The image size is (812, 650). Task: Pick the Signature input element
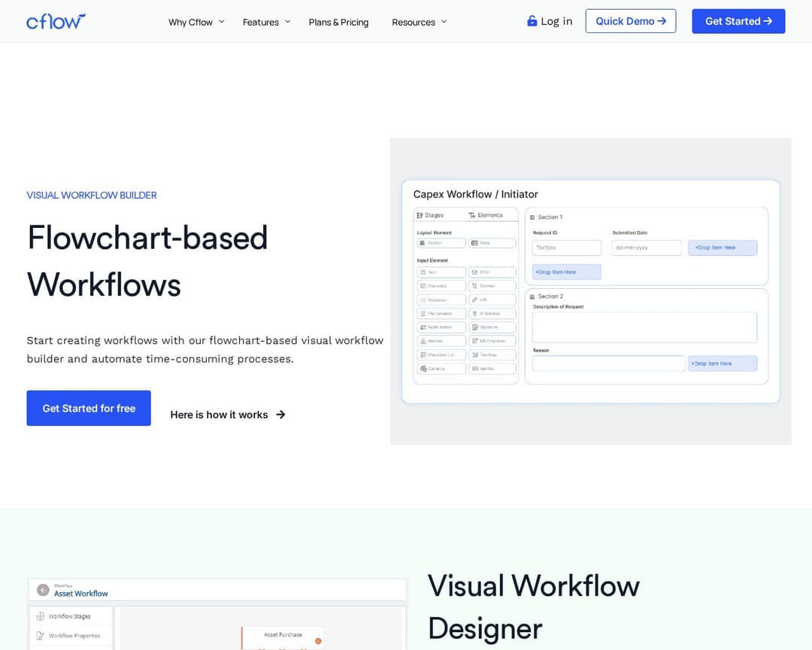492,327
